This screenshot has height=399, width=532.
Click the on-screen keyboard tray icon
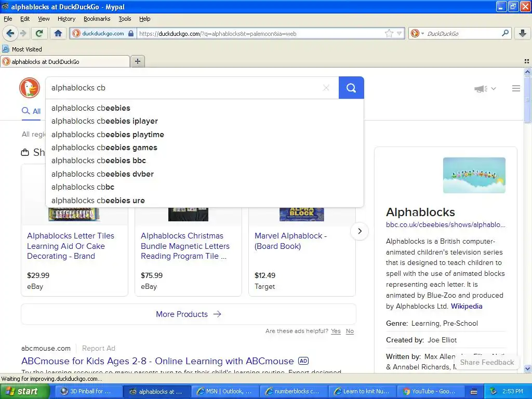point(474,392)
